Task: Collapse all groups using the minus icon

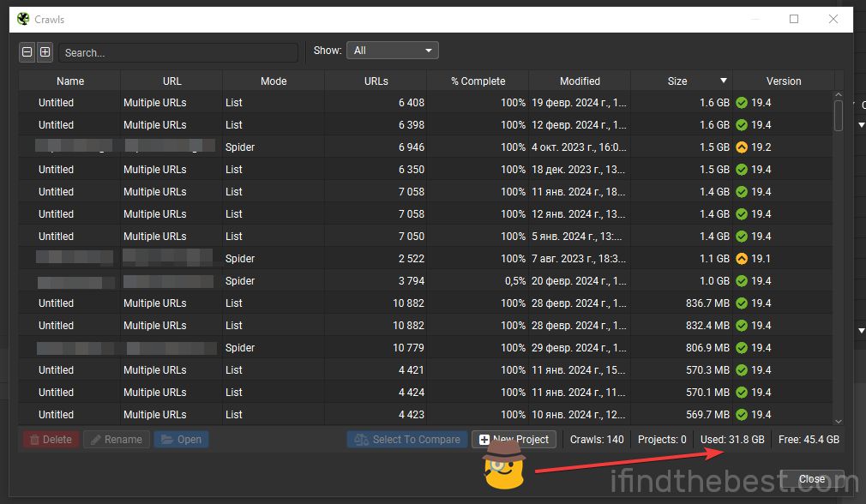Action: click(27, 51)
